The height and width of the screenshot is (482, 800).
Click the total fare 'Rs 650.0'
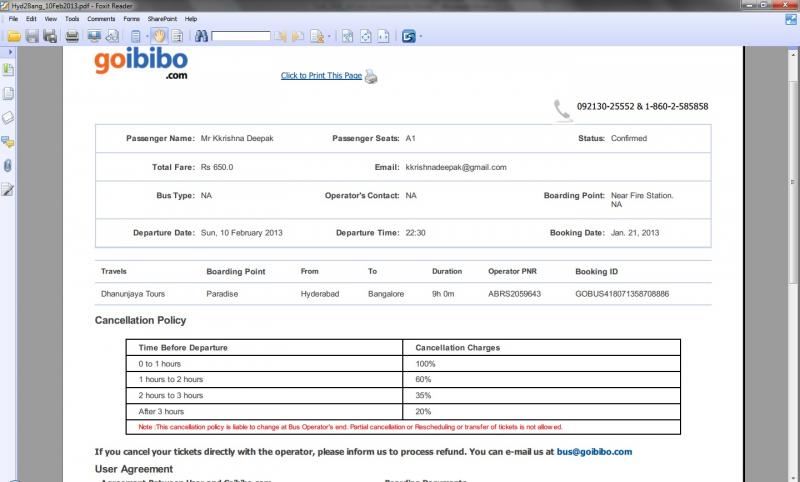(x=217, y=167)
